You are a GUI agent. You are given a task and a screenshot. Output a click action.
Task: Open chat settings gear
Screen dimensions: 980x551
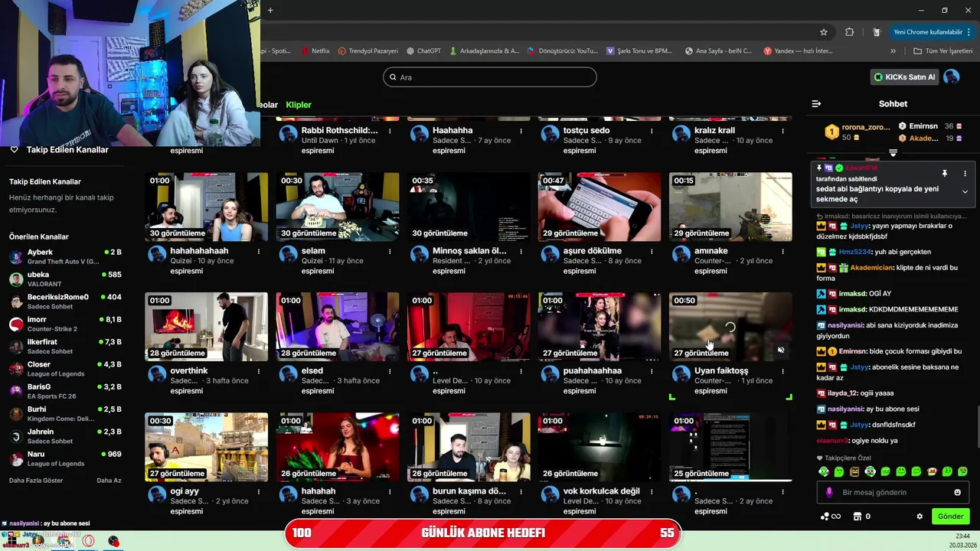coord(920,517)
